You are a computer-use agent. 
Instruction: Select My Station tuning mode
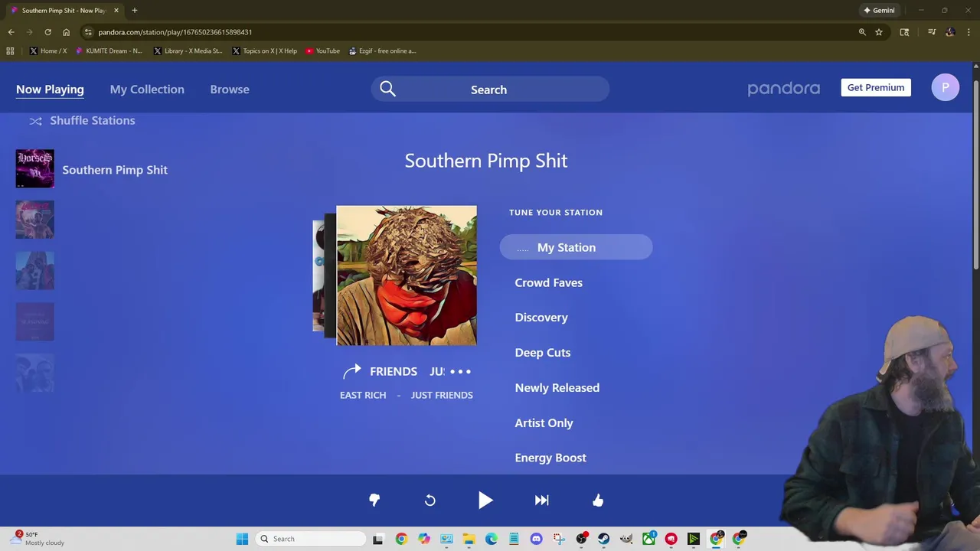(x=576, y=247)
